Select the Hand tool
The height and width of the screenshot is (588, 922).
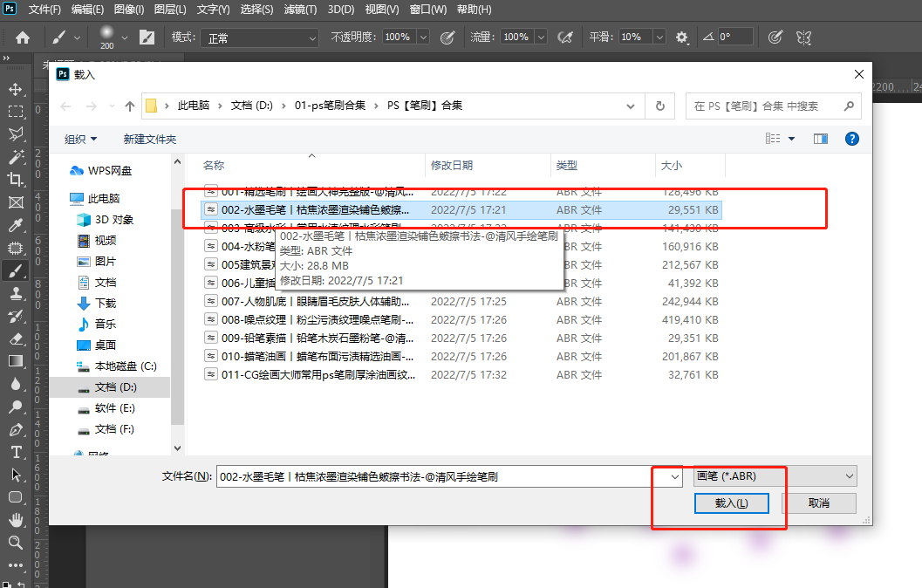pyautogui.click(x=16, y=520)
